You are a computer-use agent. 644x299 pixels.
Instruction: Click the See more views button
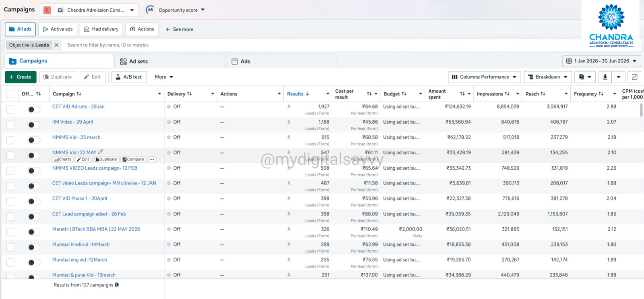pos(179,29)
